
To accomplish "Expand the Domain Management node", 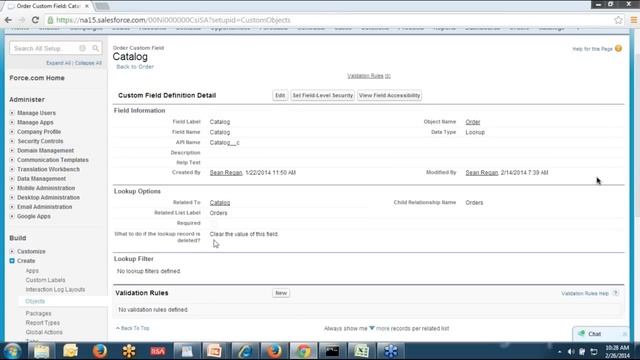I will tap(12, 151).
